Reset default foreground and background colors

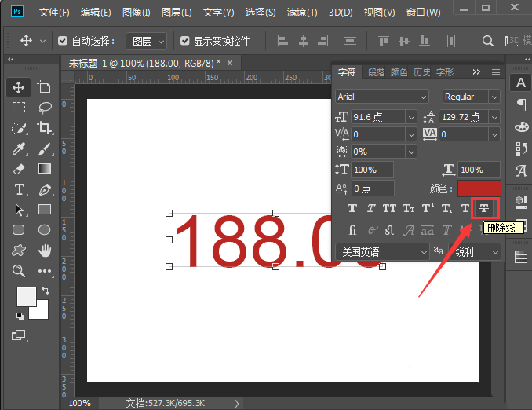[x=20, y=317]
